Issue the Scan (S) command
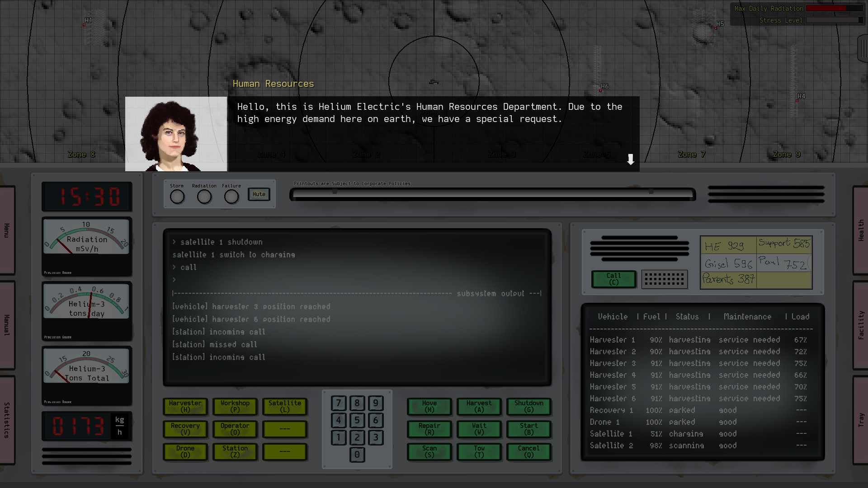 [x=429, y=452]
